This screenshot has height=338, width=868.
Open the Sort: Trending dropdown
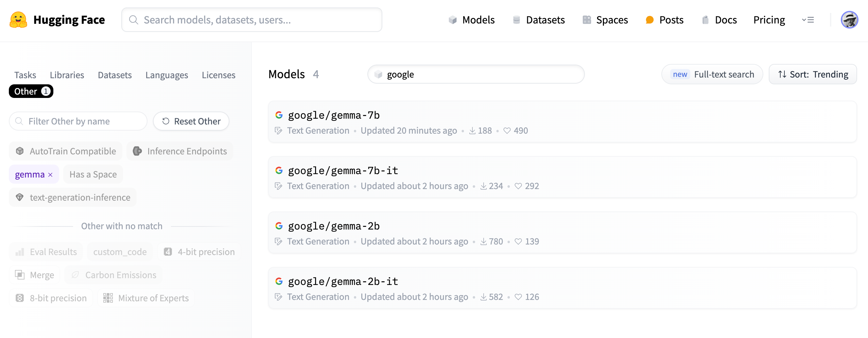[813, 74]
